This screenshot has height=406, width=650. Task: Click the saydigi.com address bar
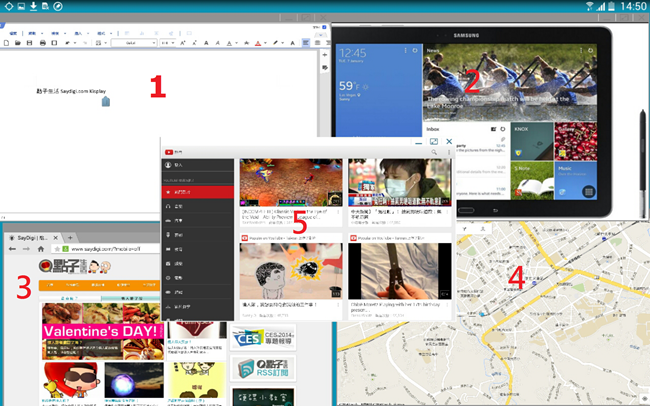point(110,247)
